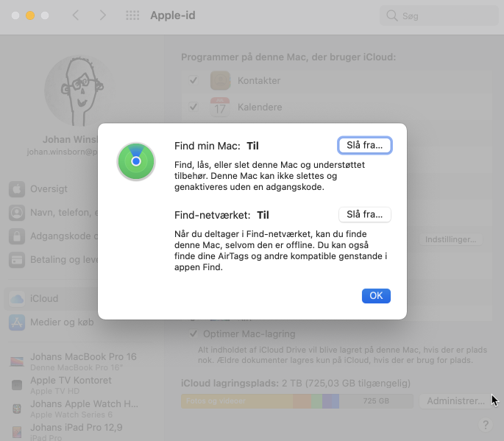Click the Find My radar icon in dialog

click(136, 161)
